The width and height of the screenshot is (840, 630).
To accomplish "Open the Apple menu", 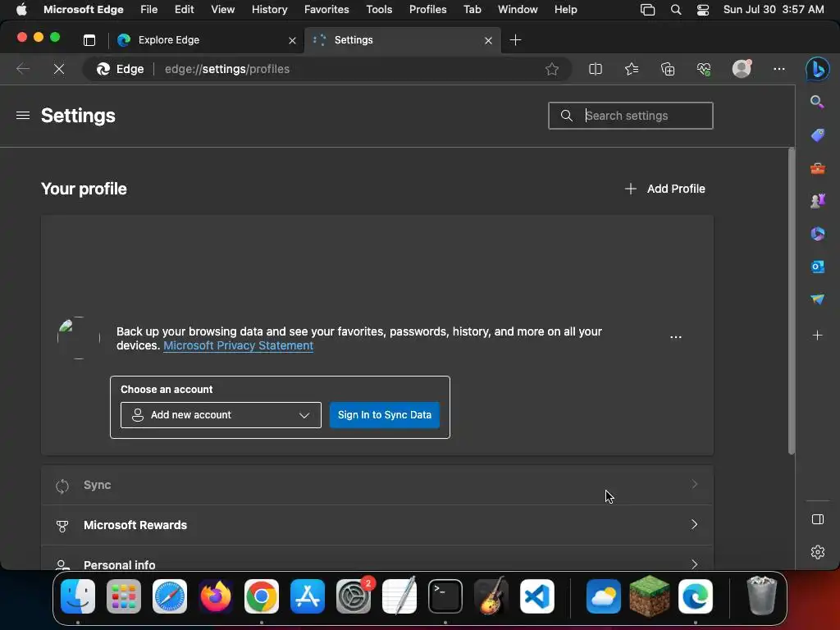I will pyautogui.click(x=21, y=10).
